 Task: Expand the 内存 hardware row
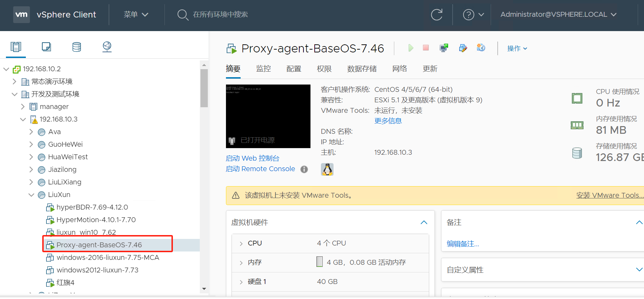(241, 263)
